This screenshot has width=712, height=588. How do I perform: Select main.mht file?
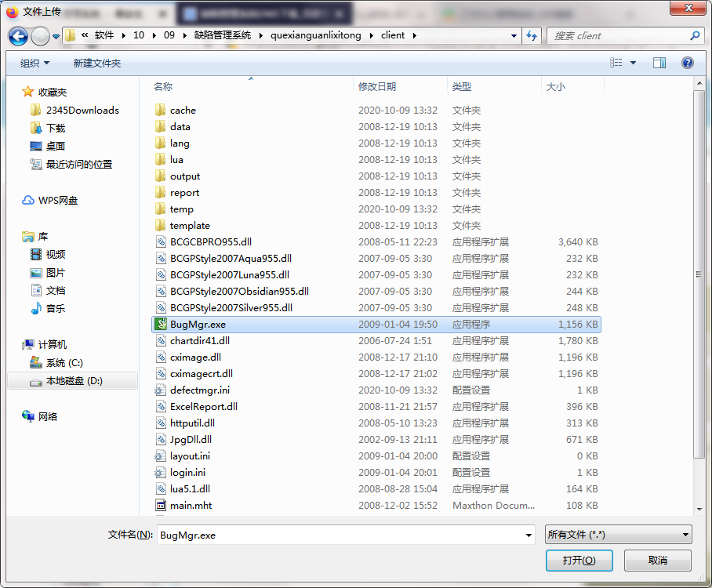click(x=191, y=506)
